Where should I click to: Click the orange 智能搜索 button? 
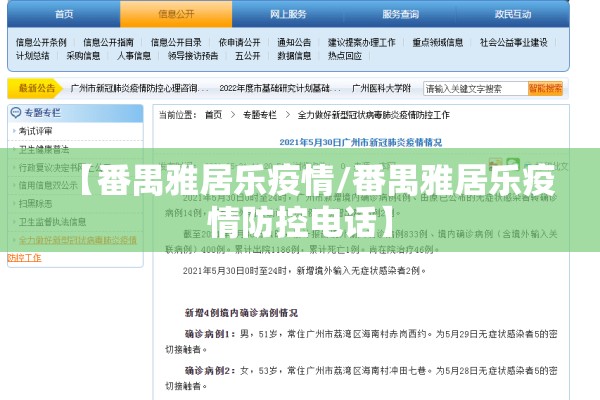[545, 89]
